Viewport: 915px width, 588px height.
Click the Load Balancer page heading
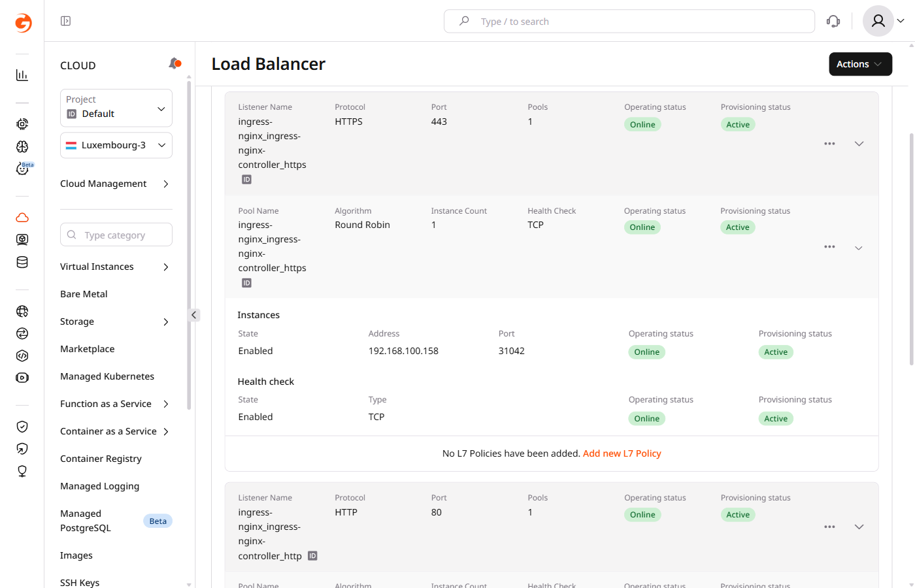tap(268, 64)
